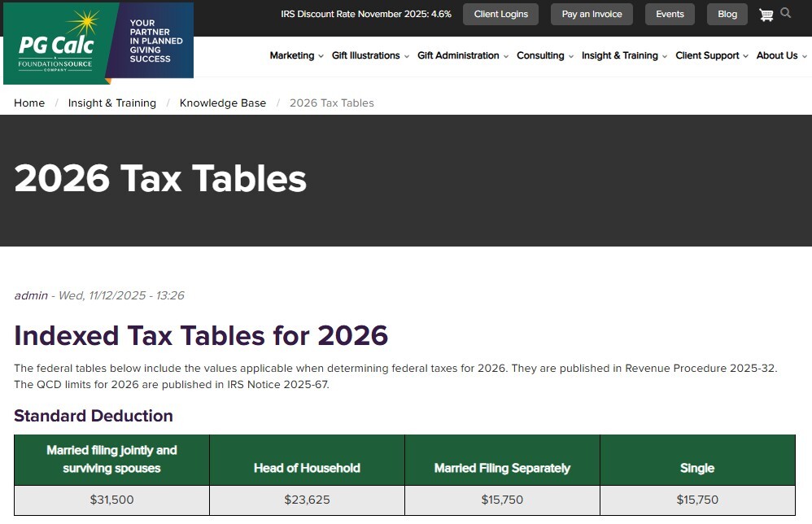Click the Pay an Invoice button
Screen dimensions: 812x524
click(592, 14)
